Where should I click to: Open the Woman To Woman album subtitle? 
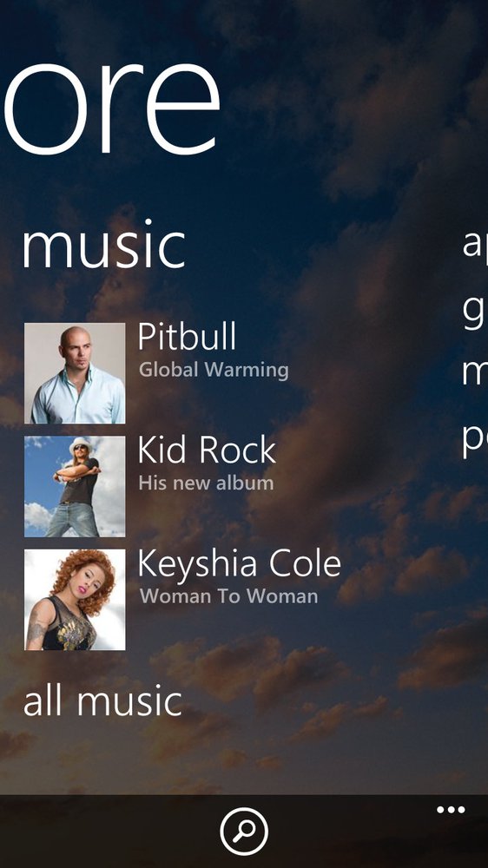[228, 596]
